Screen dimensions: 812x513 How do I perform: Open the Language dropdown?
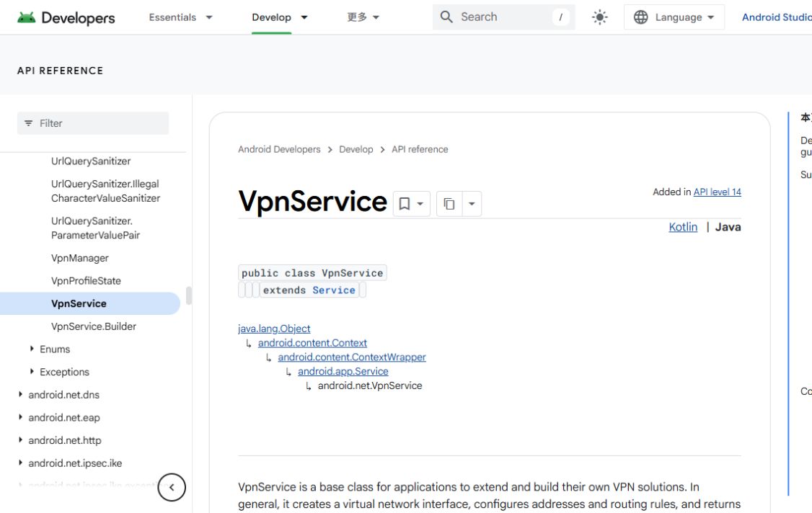(674, 17)
